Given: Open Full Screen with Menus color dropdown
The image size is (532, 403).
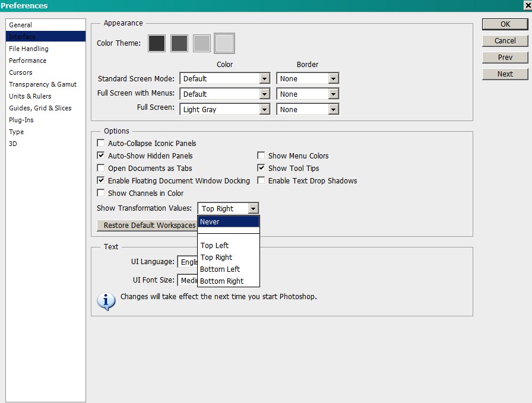Looking at the screenshot, I should [x=265, y=94].
